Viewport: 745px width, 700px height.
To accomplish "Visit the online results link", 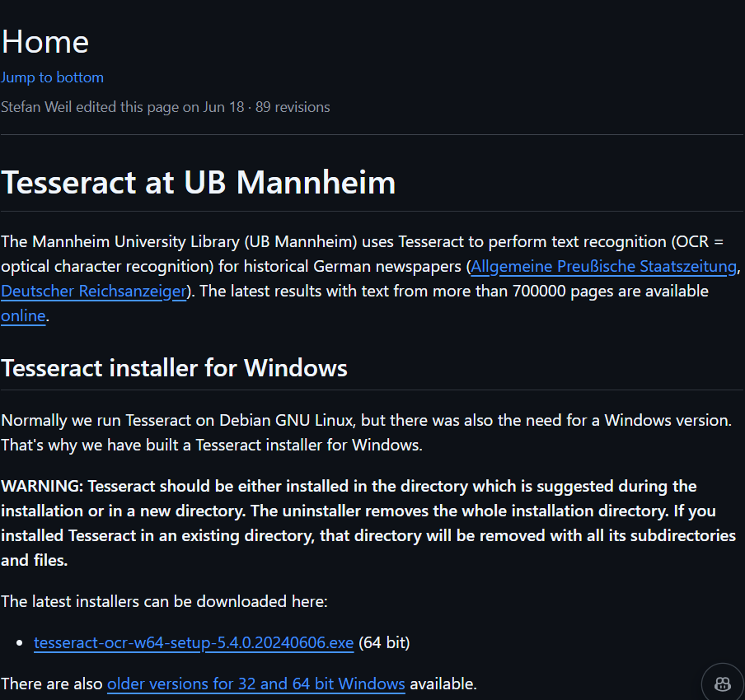I will coord(23,315).
